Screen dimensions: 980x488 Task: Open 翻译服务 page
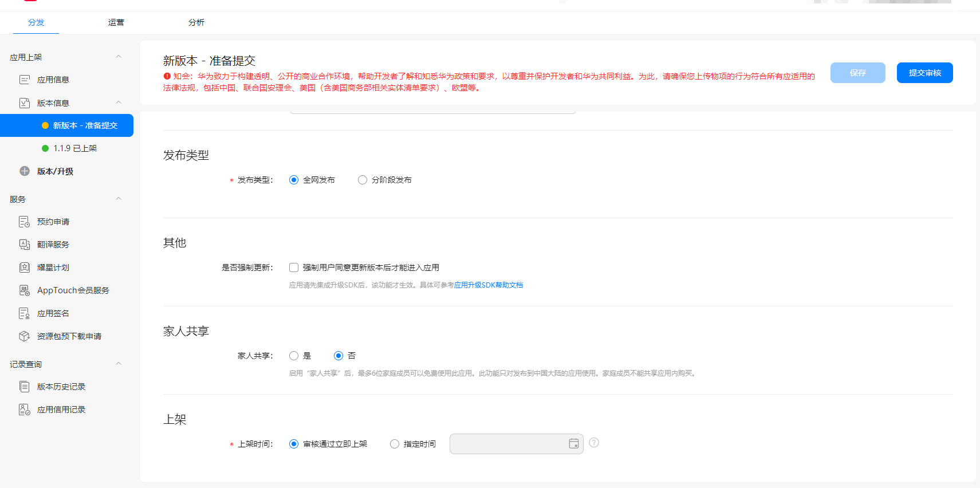point(53,245)
